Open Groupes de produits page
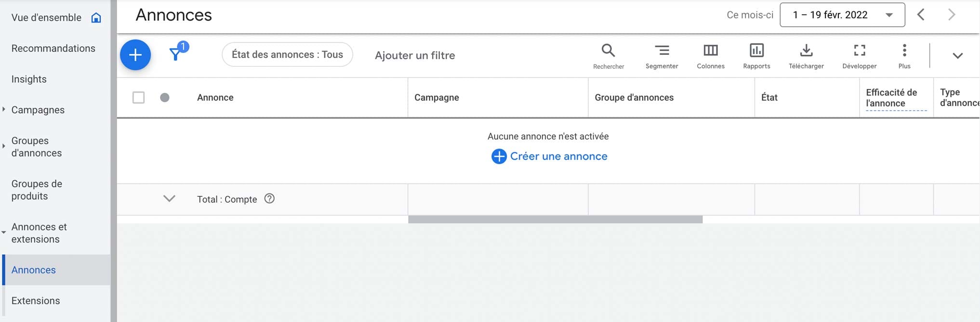Viewport: 980px width, 322px height. (37, 190)
